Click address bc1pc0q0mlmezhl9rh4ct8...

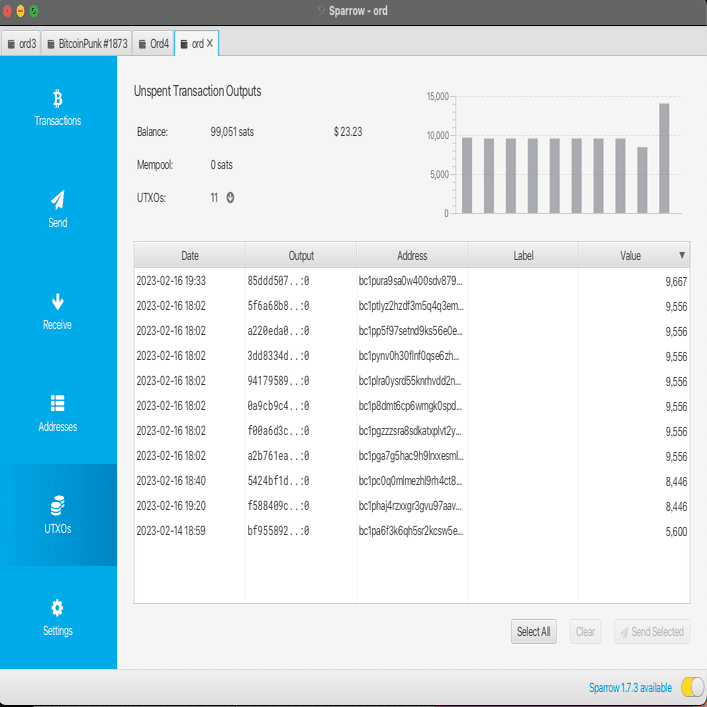tap(410, 481)
